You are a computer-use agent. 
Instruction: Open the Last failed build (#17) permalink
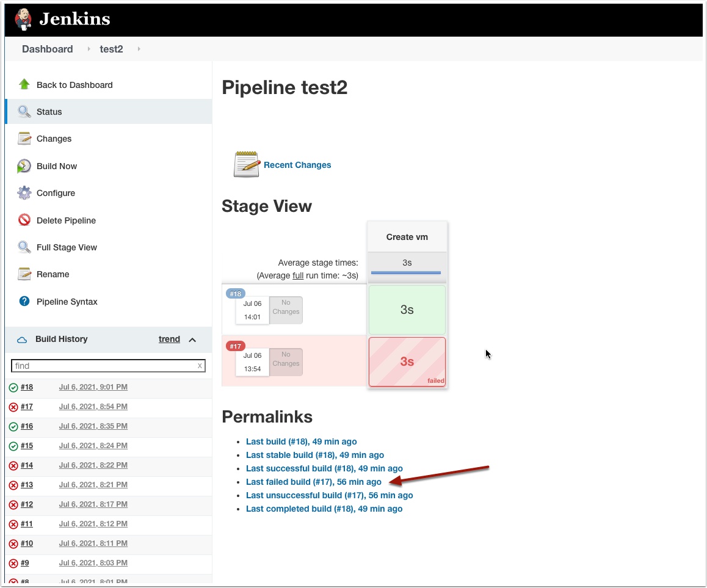pyautogui.click(x=313, y=482)
